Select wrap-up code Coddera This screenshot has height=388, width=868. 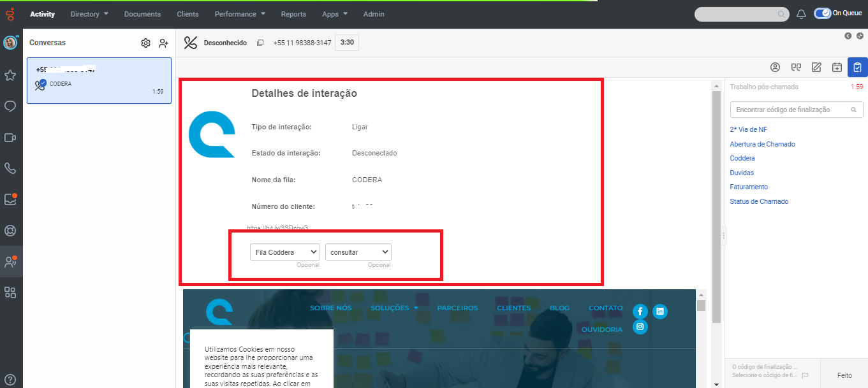click(742, 158)
